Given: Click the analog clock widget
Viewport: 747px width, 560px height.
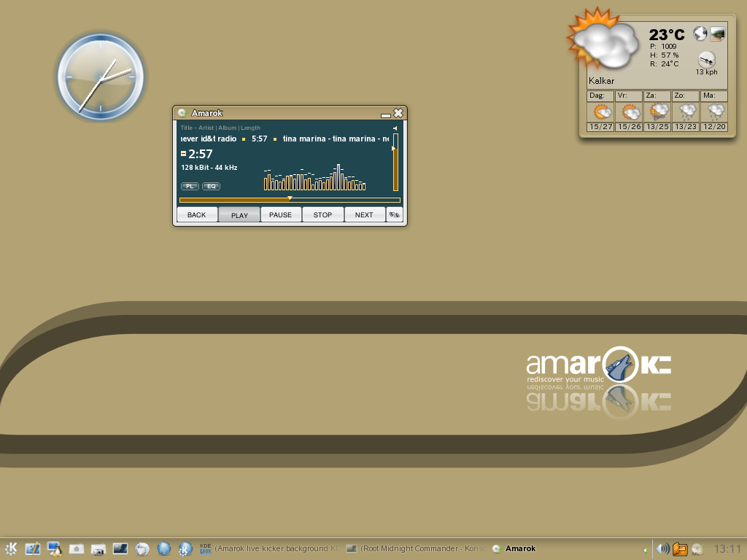Looking at the screenshot, I should (x=101, y=76).
